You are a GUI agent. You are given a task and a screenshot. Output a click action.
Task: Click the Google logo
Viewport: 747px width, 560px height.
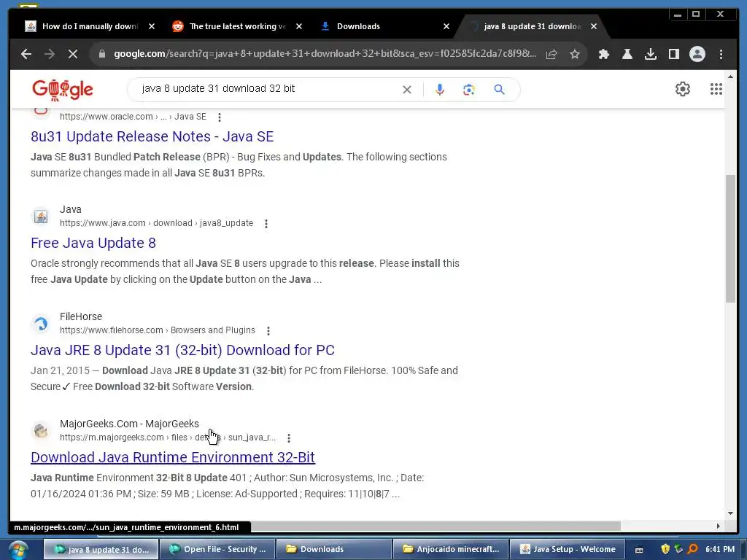click(x=63, y=90)
